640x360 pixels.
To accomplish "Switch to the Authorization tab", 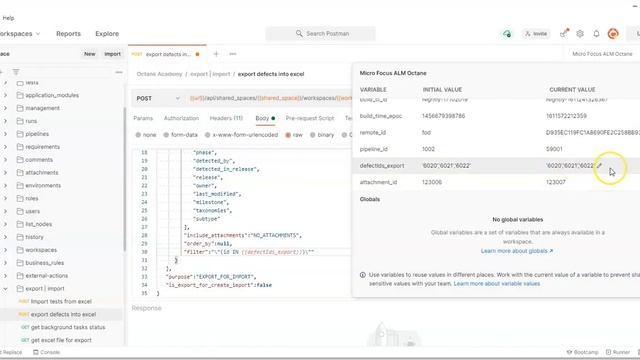I will click(x=181, y=118).
